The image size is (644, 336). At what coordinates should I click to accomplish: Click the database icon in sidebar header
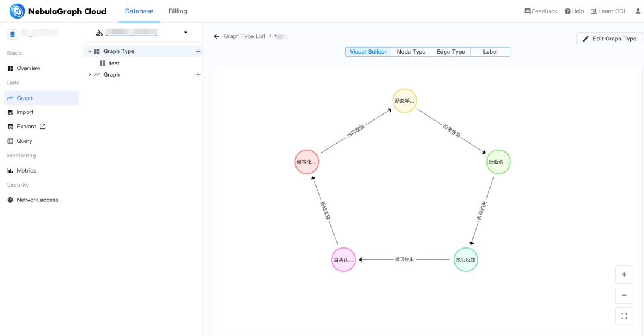point(13,34)
